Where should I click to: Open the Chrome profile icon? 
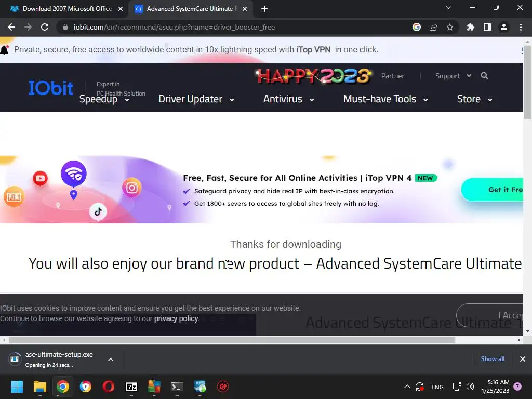(504, 27)
